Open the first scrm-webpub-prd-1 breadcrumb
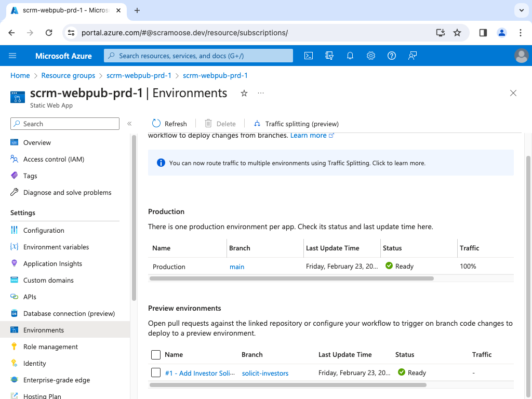This screenshot has height=399, width=532. tap(139, 75)
